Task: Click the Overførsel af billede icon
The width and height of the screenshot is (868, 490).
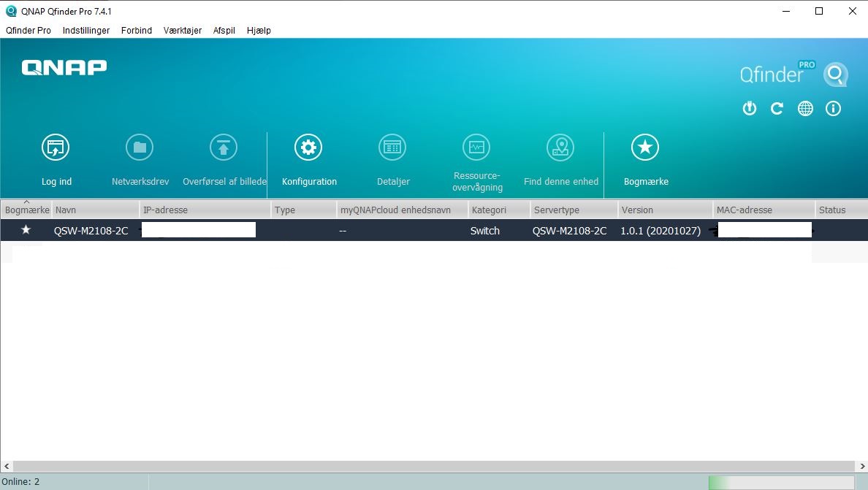Action: [224, 147]
